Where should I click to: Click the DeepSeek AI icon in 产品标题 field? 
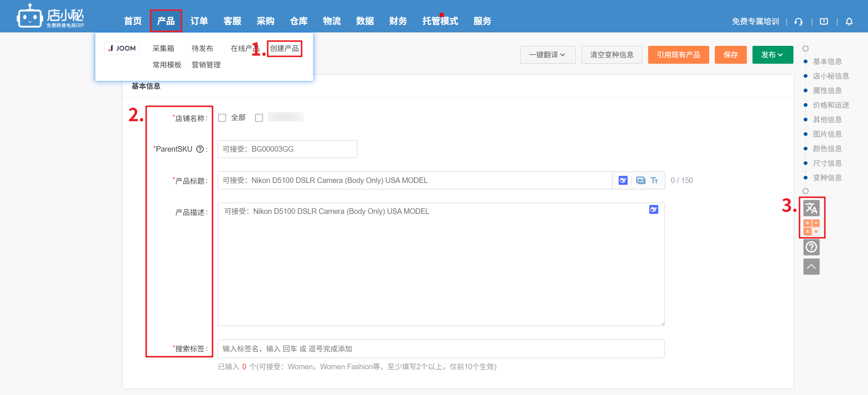(x=623, y=180)
